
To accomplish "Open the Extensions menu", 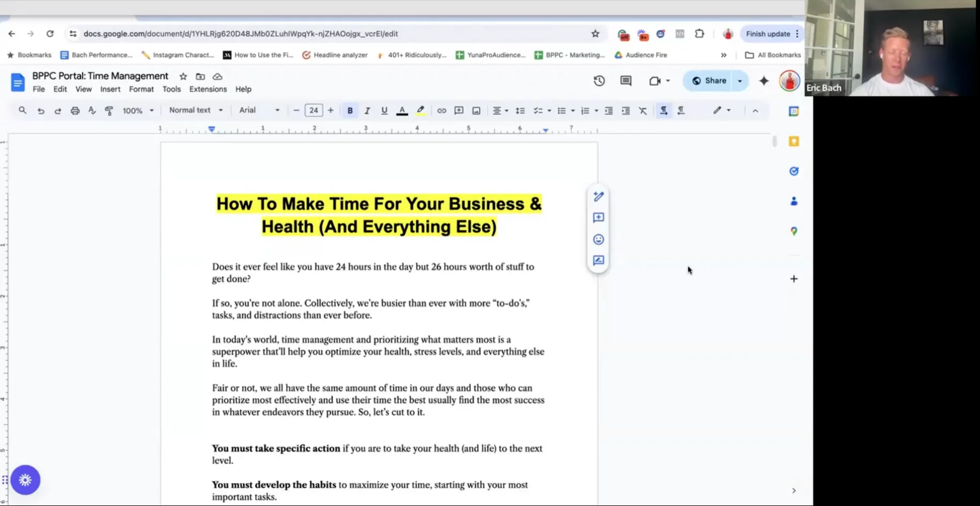I will pyautogui.click(x=208, y=89).
